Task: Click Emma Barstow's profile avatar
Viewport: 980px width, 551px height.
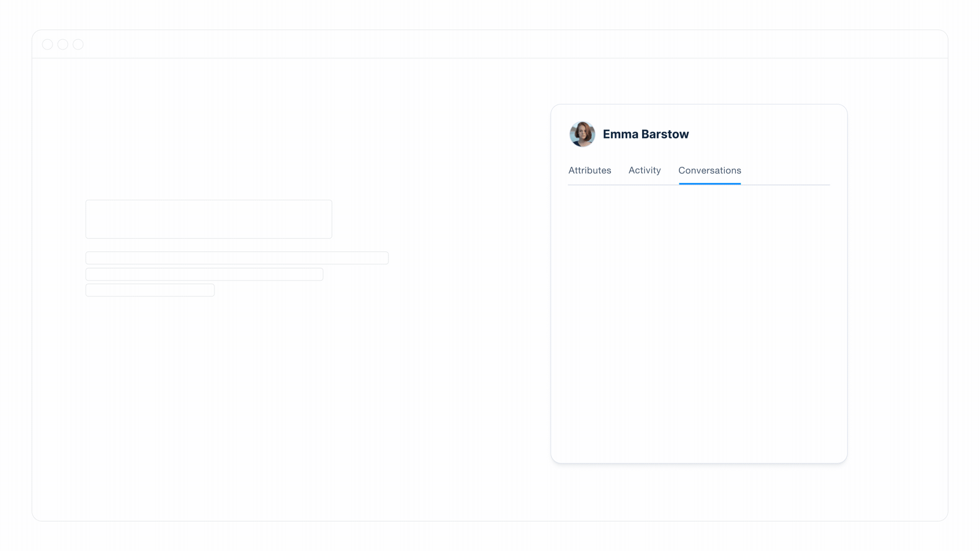Action: click(x=582, y=134)
